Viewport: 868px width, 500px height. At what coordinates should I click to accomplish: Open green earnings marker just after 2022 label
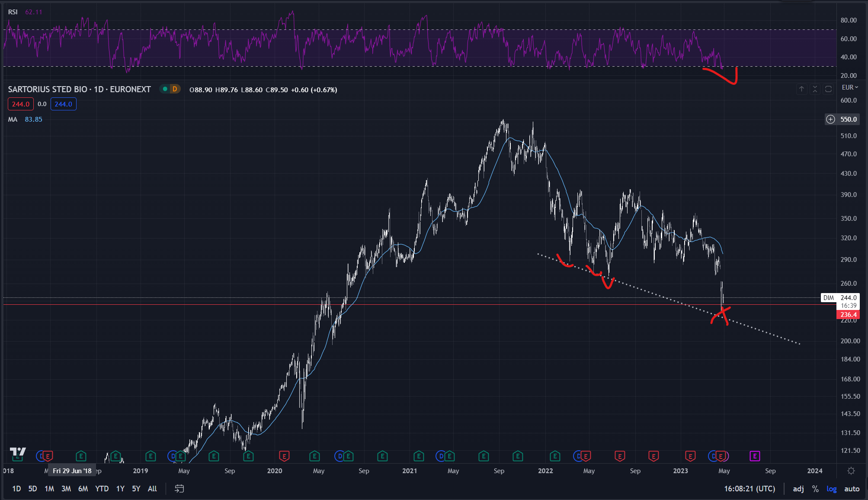555,456
